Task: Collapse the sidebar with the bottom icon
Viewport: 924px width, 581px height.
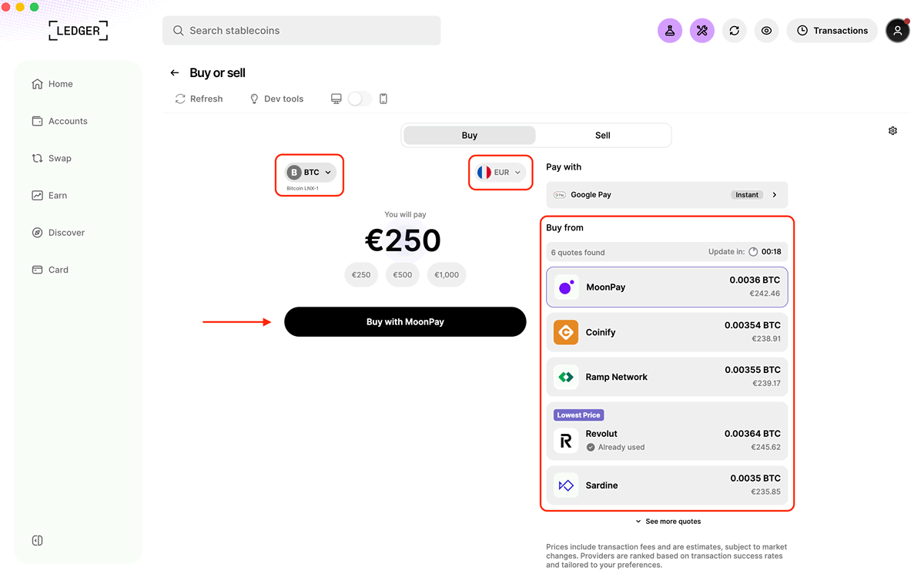Action: [37, 540]
